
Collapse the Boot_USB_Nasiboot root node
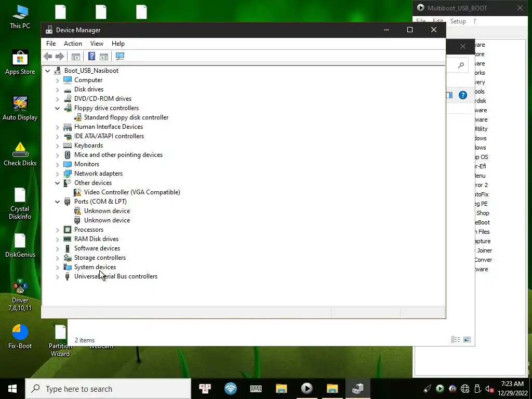point(47,71)
